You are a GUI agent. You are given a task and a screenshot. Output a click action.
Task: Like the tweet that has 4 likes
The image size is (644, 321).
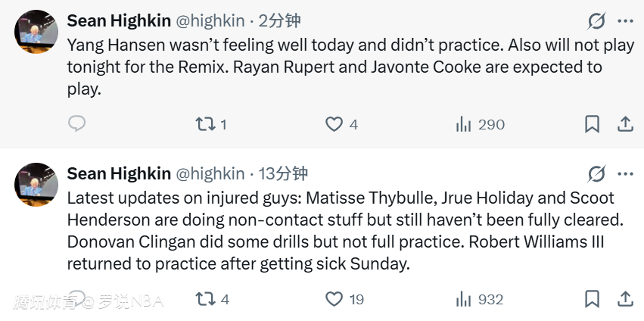(x=334, y=124)
